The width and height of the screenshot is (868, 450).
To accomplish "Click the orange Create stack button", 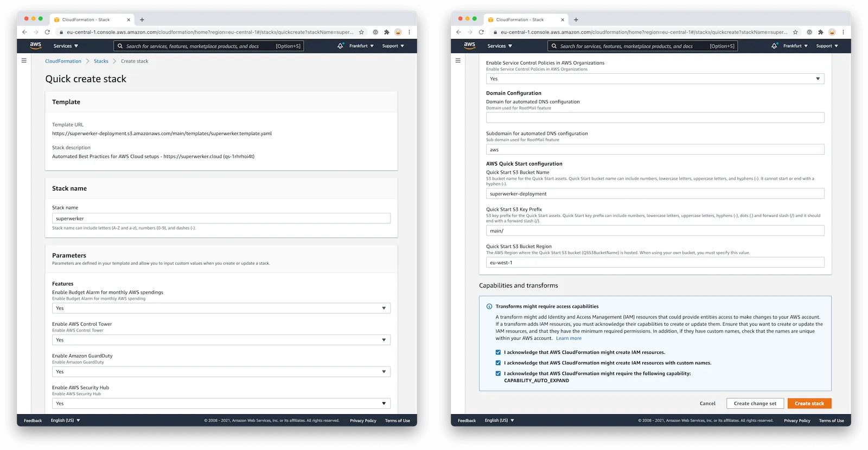I will [x=809, y=403].
